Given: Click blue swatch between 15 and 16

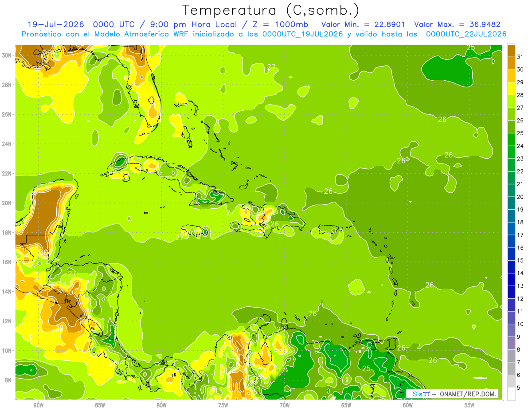Looking at the screenshot, I should 511,254.
